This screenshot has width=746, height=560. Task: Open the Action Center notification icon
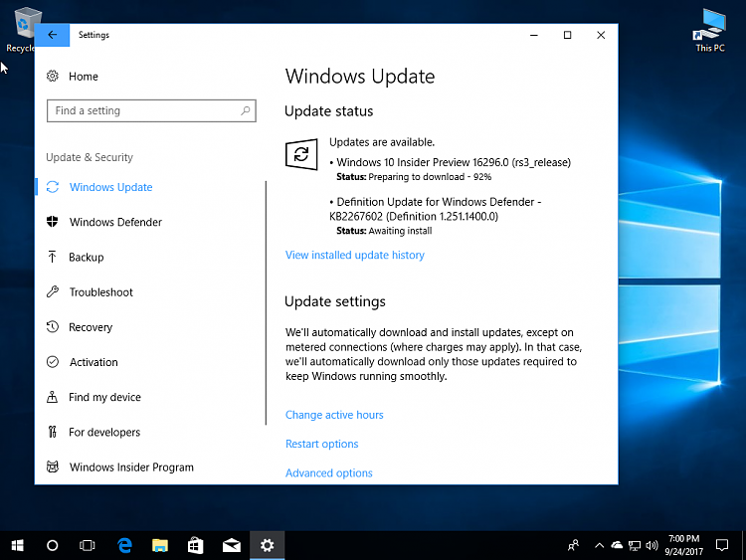[x=722, y=545]
